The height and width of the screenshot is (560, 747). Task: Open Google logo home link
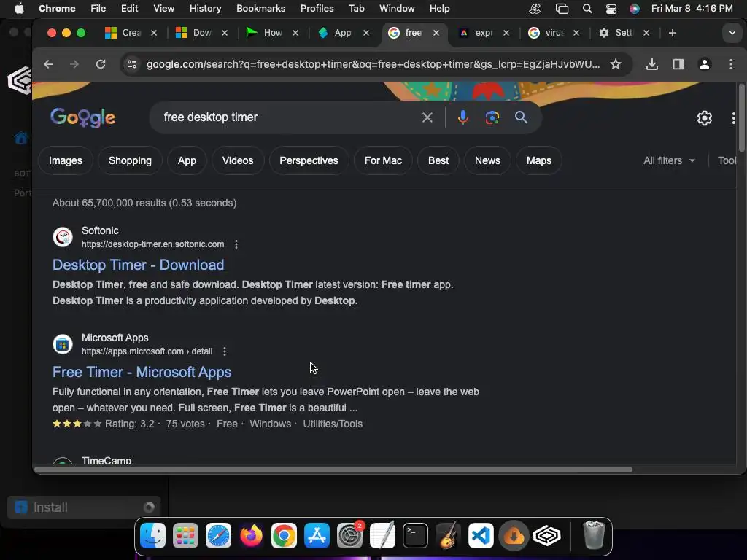click(83, 117)
